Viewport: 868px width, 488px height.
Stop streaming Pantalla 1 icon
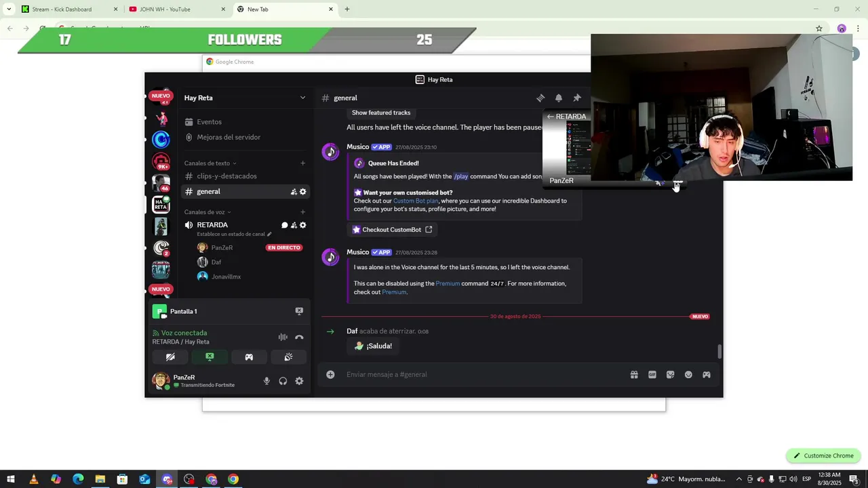299,311
